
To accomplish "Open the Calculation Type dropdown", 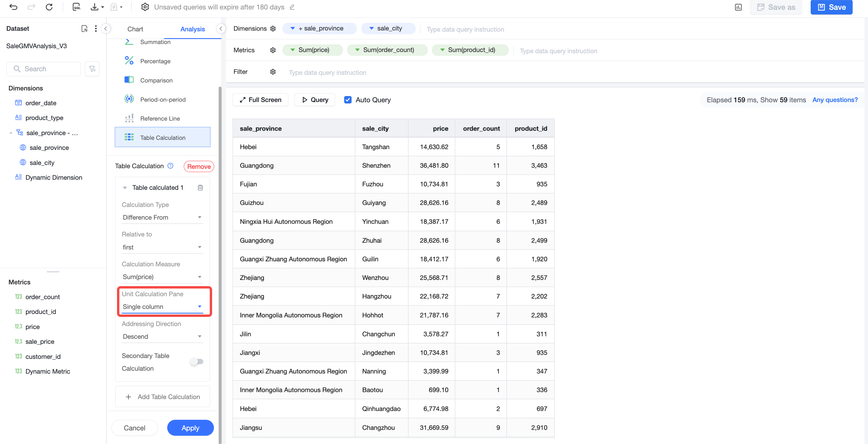I will point(162,218).
